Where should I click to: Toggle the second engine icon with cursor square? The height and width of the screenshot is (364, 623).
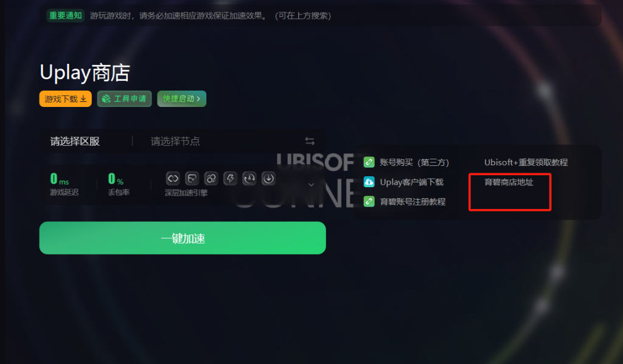(192, 179)
